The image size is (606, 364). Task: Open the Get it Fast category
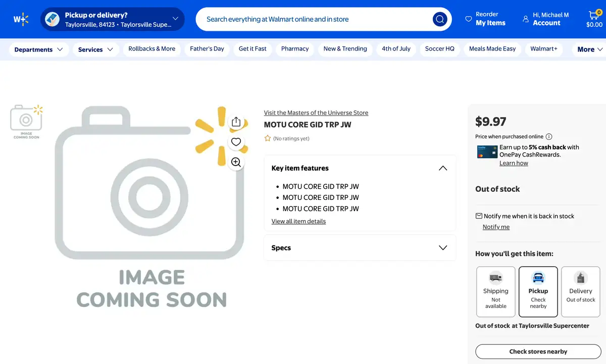[252, 49]
